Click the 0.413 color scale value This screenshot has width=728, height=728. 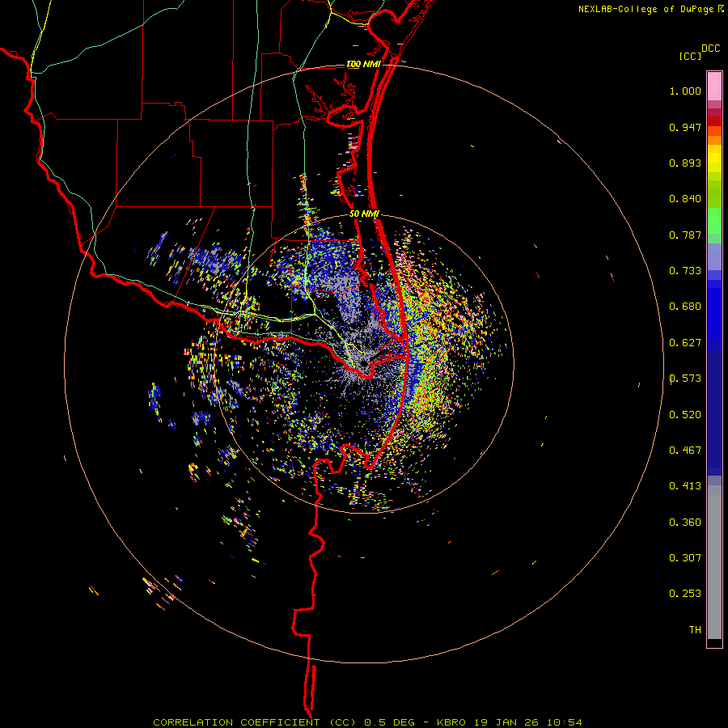pyautogui.click(x=685, y=486)
